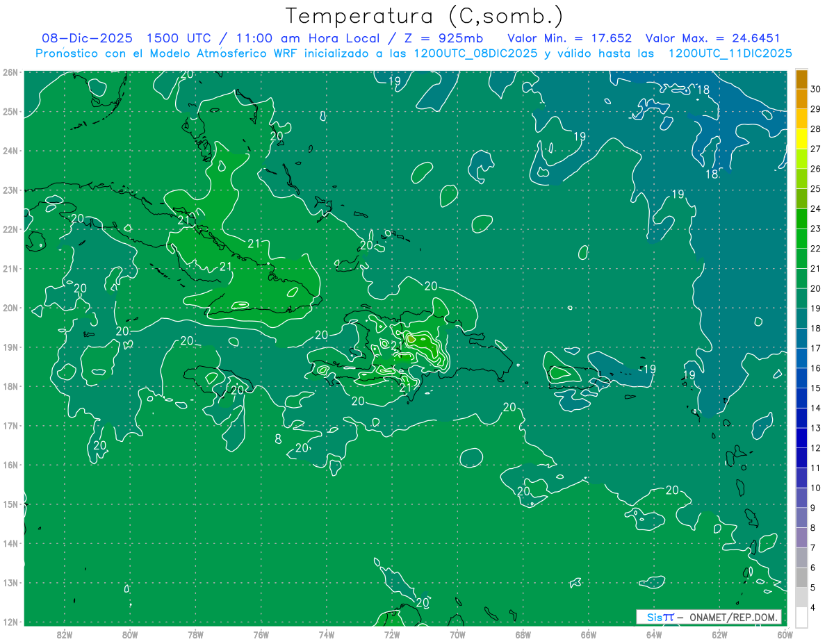
Task: Click the "68W" longitude axis label
Action: (523, 634)
